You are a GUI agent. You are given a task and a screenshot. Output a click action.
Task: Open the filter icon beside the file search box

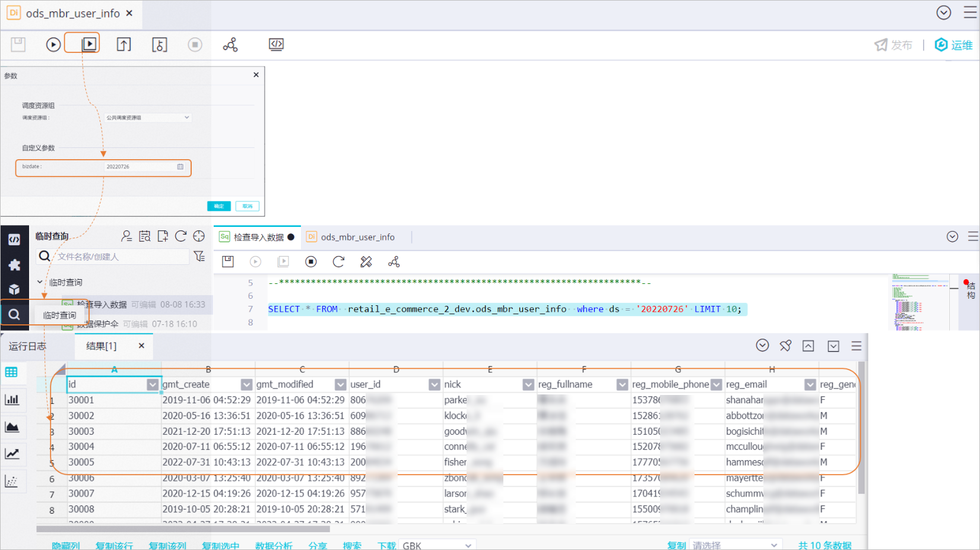199,257
